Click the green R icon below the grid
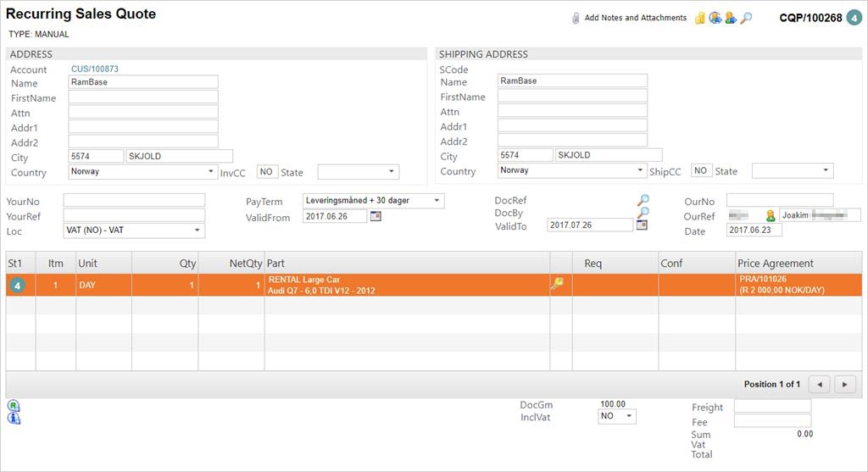This screenshot has width=868, height=472. pyautogui.click(x=14, y=405)
